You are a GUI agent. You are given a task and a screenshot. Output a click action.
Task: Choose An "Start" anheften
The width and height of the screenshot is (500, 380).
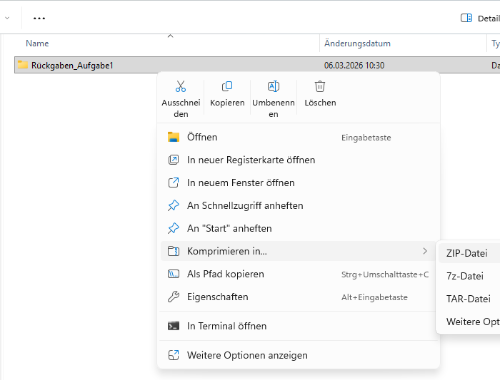(298, 228)
